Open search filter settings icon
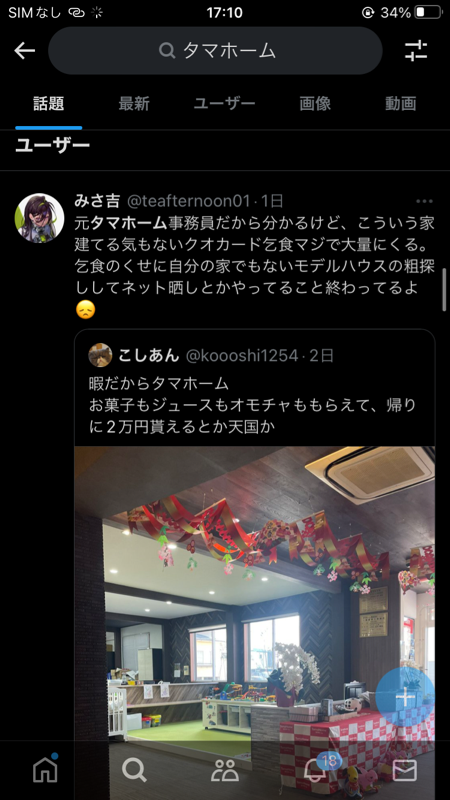The image size is (450, 800). click(416, 51)
